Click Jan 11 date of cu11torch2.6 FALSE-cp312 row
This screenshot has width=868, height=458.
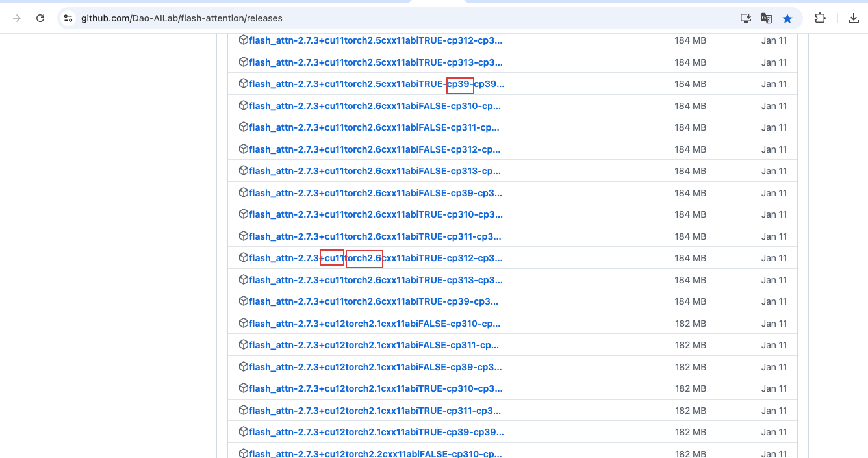(774, 149)
